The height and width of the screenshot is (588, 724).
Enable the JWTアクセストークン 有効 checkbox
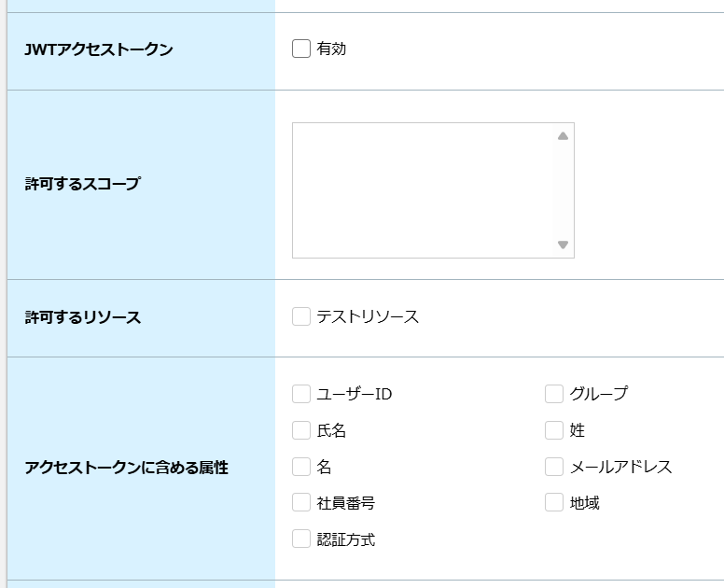coord(301,49)
